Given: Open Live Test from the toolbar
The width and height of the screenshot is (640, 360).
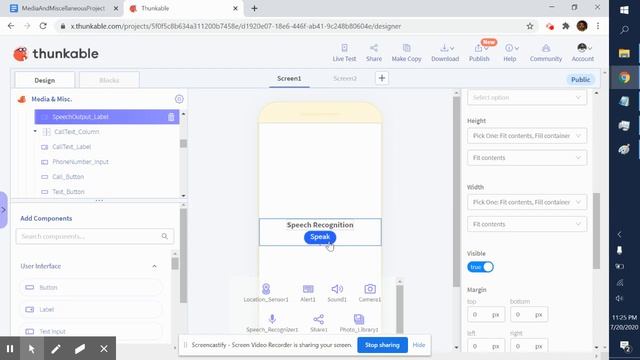Looking at the screenshot, I should click(344, 53).
